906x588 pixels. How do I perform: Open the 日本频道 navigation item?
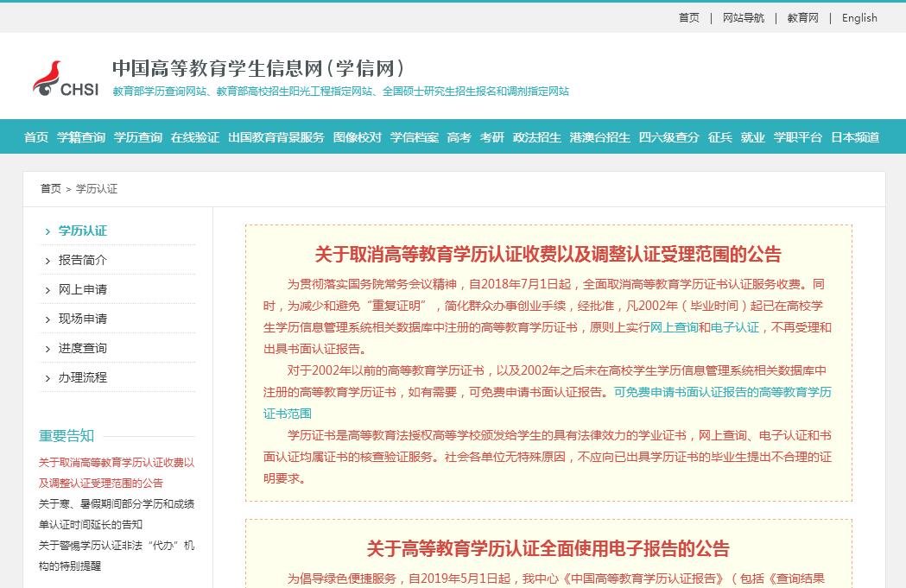click(x=855, y=137)
